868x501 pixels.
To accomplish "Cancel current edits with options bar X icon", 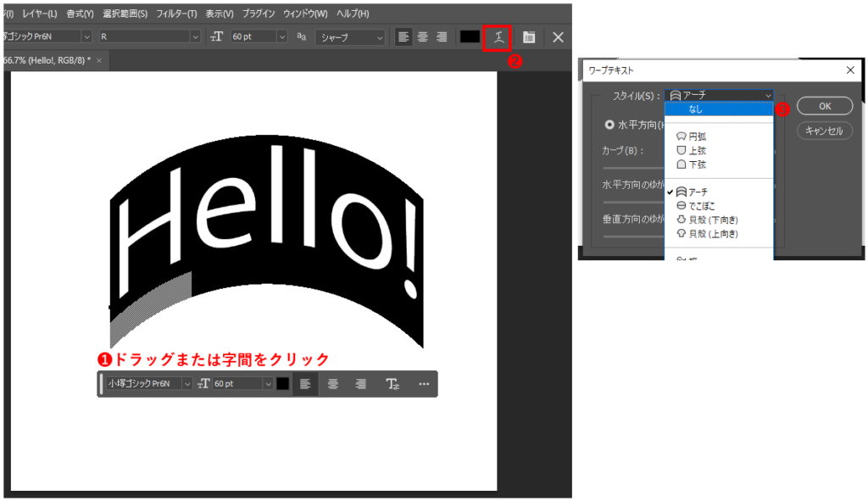I will (x=558, y=37).
